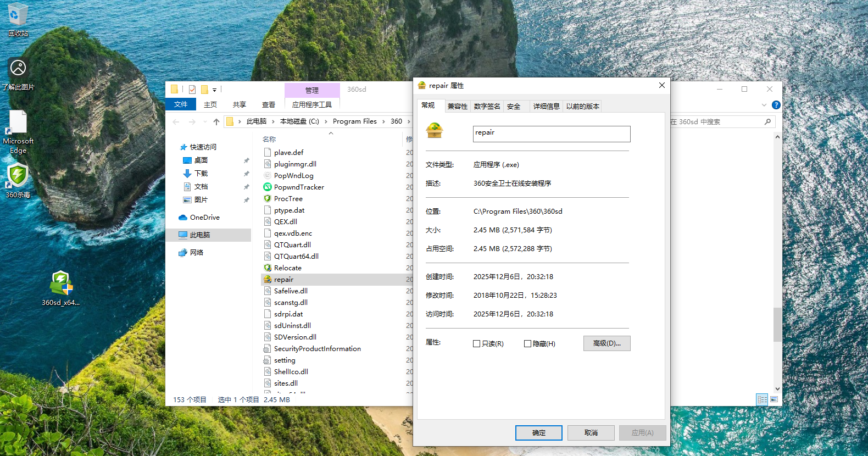Click the file name input field

point(552,134)
